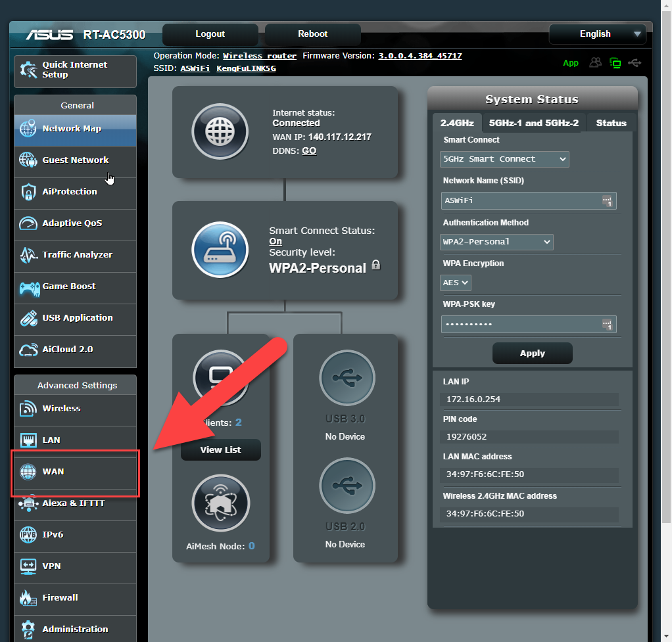Open AiProtection shield icon
Image resolution: width=672 pixels, height=642 pixels.
pyautogui.click(x=28, y=192)
